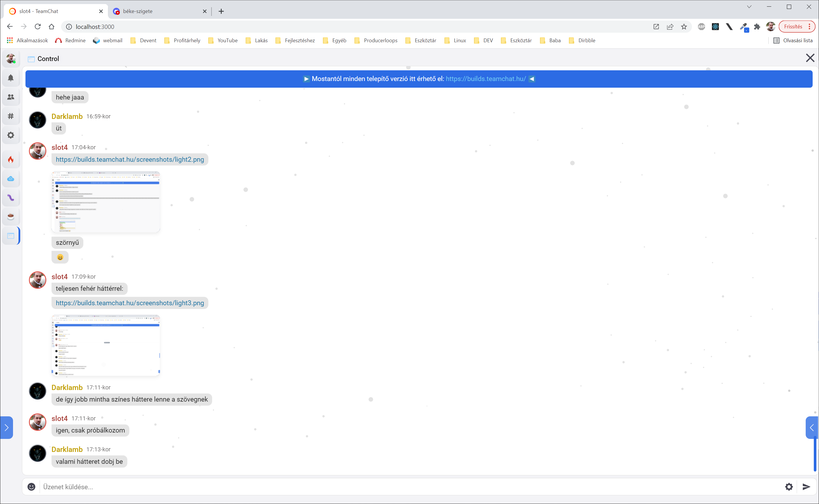The height and width of the screenshot is (504, 819).
Task: Open the notifications bell in sidebar
Action: point(11,78)
